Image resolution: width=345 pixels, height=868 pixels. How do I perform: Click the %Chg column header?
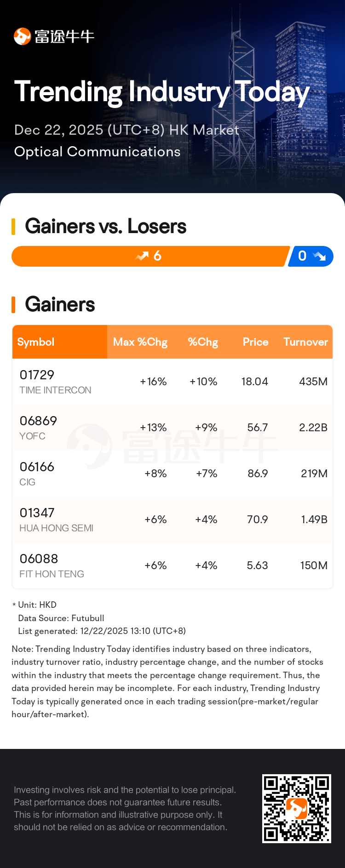[x=203, y=342]
